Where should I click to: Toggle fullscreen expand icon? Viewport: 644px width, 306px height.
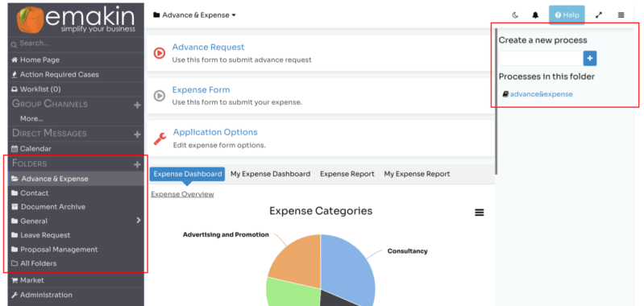click(599, 15)
